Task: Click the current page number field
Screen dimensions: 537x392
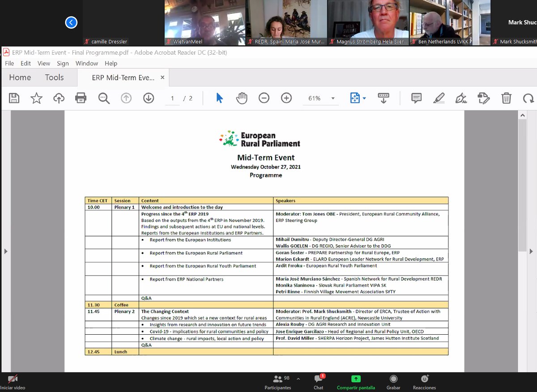Action: 172,98
